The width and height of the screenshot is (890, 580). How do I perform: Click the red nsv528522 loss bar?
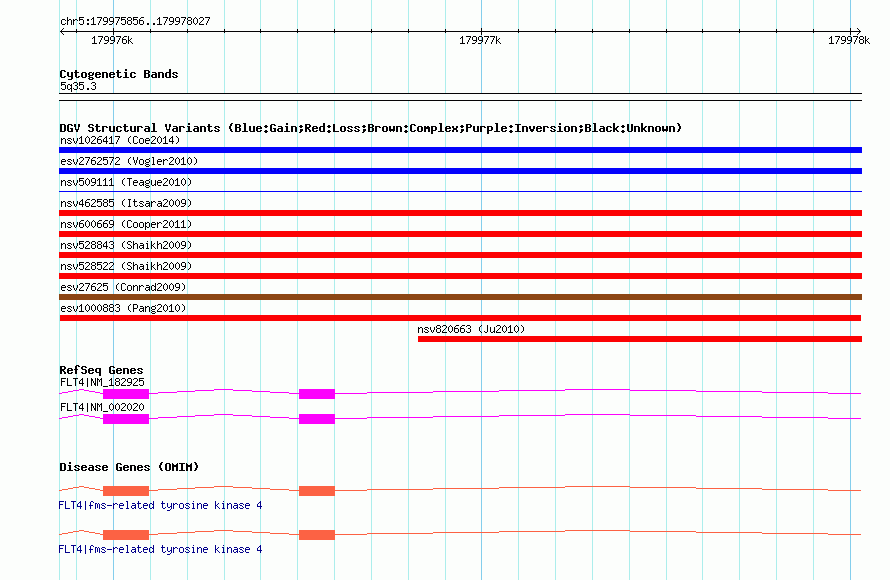click(x=460, y=276)
